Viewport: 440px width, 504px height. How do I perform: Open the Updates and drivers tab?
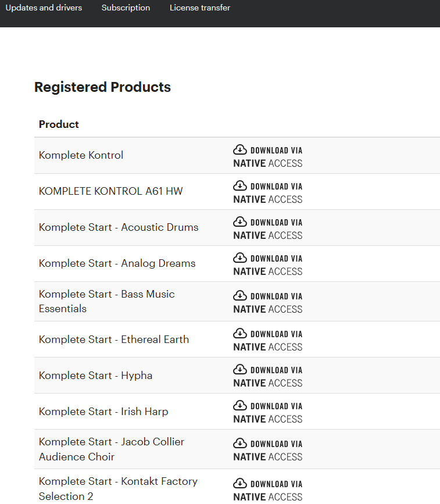44,8
